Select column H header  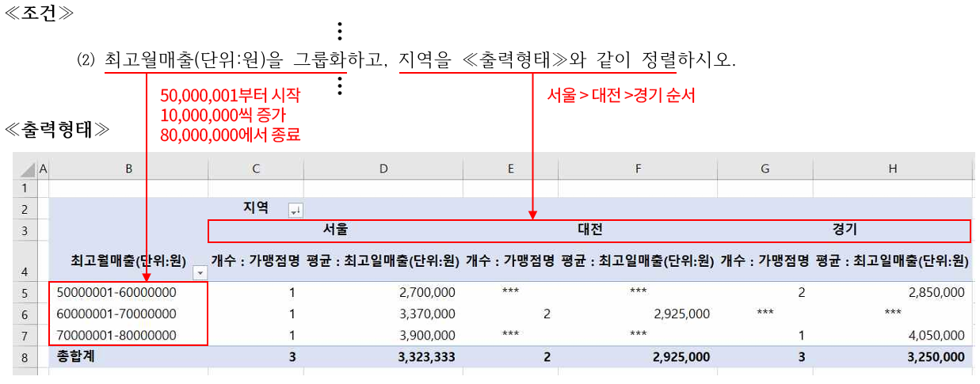click(893, 169)
